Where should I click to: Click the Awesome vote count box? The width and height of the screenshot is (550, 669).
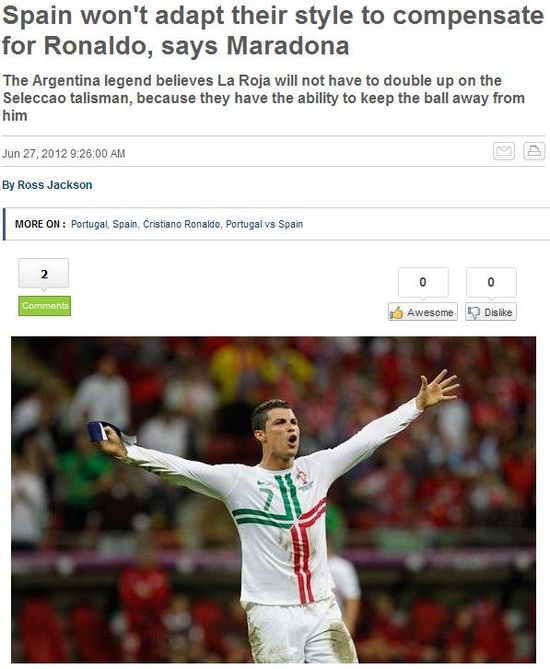click(x=423, y=282)
